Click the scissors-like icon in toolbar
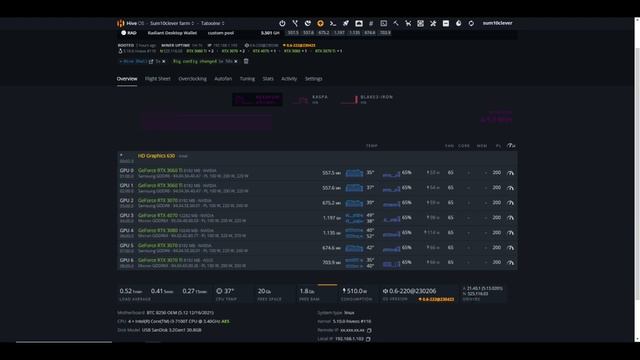Image resolution: width=640 pixels, height=360 pixels. coord(408,23)
